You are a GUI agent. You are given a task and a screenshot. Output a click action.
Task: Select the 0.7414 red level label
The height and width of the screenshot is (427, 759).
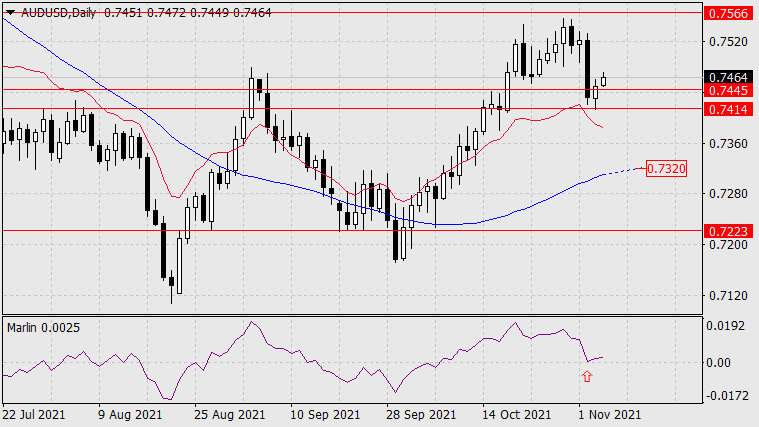click(x=728, y=109)
